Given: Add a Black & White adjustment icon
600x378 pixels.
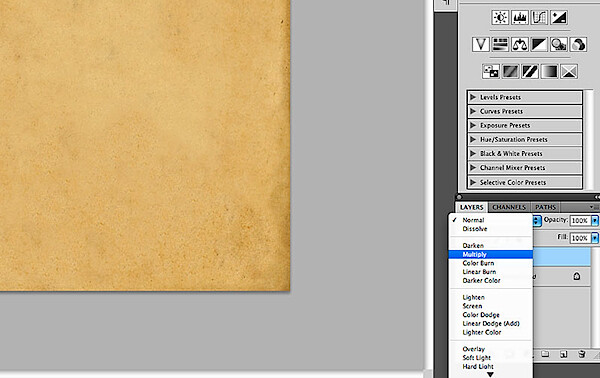Looking at the screenshot, I should 539,45.
